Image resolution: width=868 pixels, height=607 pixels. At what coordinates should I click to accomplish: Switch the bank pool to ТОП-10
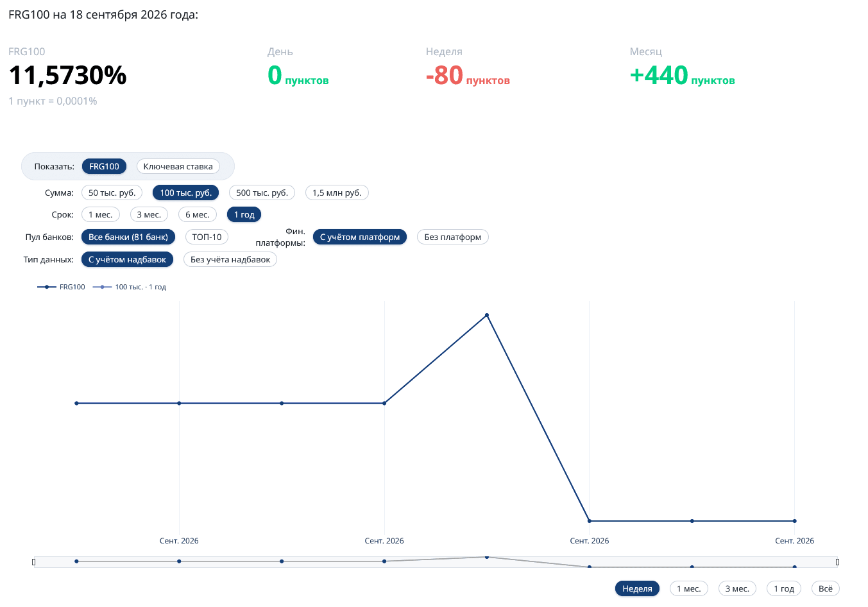click(x=207, y=237)
